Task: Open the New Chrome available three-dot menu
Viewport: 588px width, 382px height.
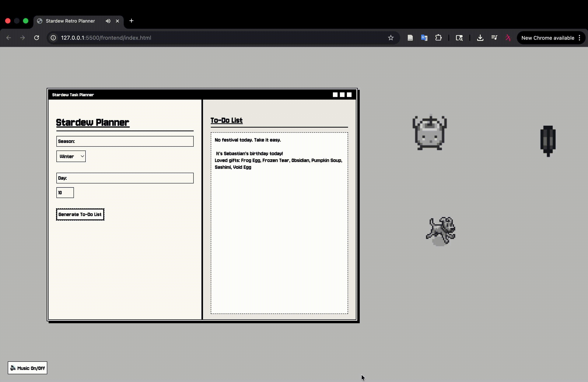Action: click(x=580, y=38)
